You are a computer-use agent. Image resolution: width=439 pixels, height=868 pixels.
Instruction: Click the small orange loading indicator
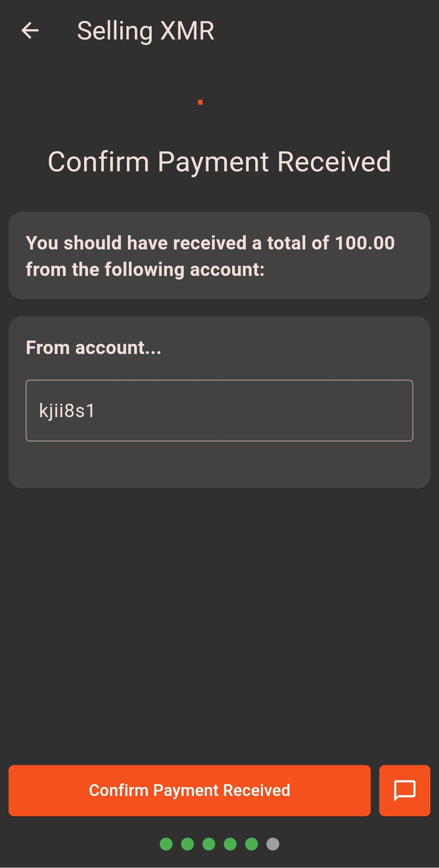[200, 102]
